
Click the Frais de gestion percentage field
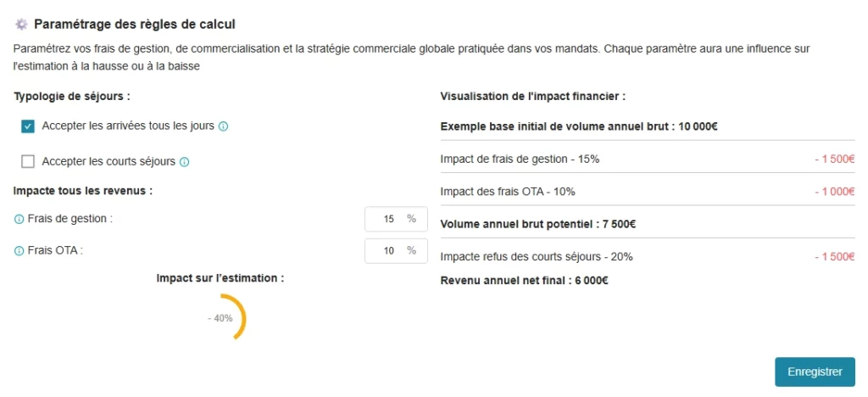point(396,219)
